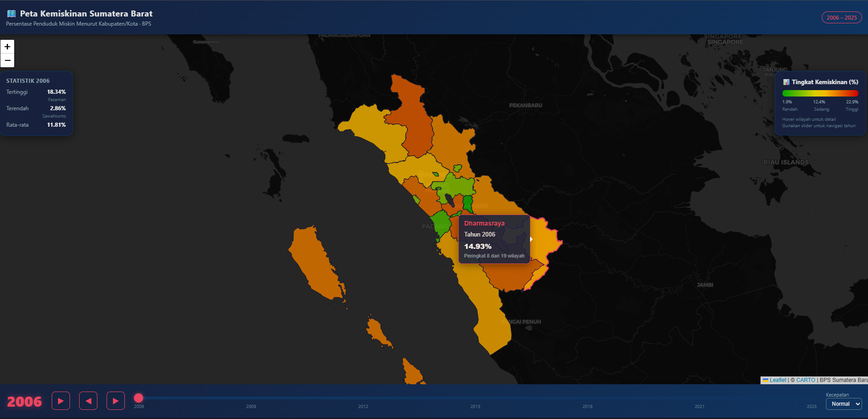Click the STATISTIK 2006 panel heading
The image size is (868, 419).
coord(28,81)
